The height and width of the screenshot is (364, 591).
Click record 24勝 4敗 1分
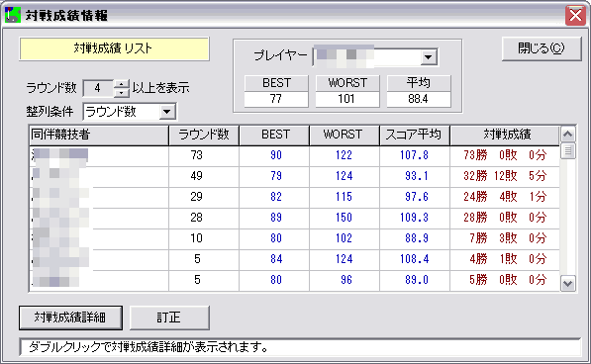pos(505,197)
